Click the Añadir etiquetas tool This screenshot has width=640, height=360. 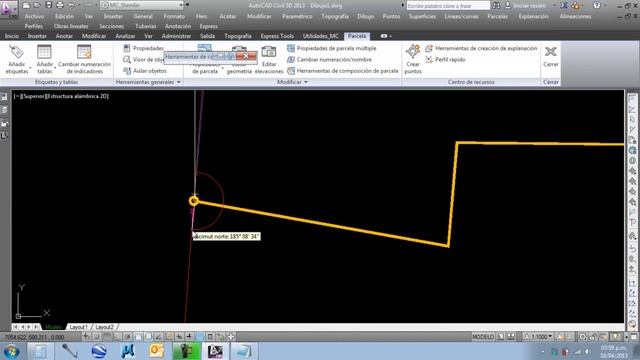(x=17, y=59)
